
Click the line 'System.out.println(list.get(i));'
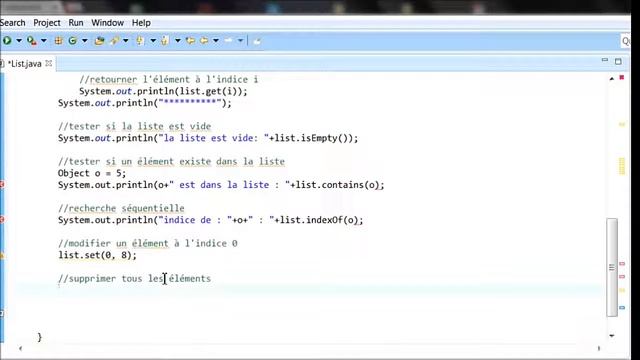coord(163,91)
